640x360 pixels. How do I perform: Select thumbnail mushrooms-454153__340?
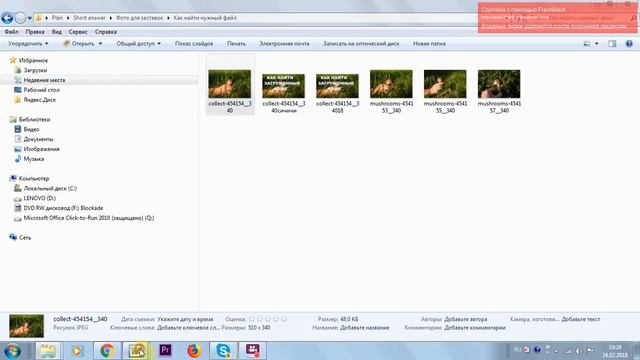[391, 91]
